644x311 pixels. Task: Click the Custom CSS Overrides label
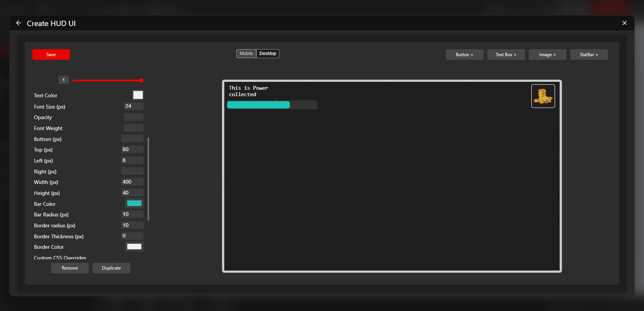pos(60,258)
